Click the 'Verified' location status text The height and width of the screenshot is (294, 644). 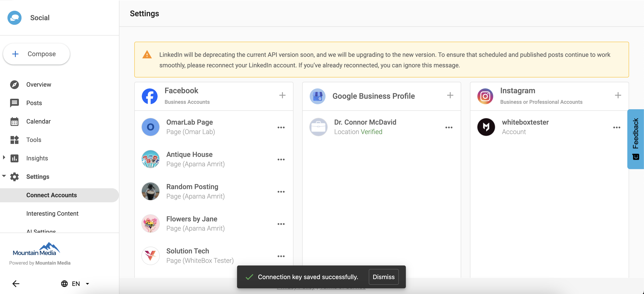(x=372, y=132)
